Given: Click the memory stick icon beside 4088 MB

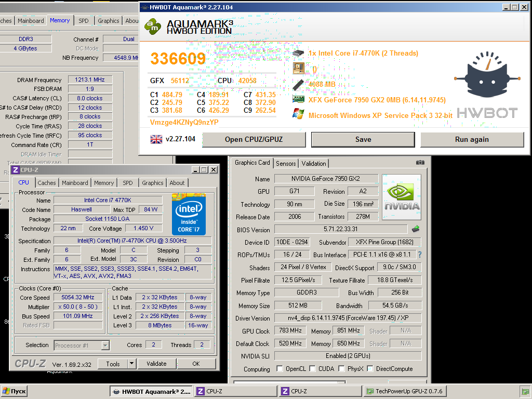Looking at the screenshot, I should tap(298, 85).
